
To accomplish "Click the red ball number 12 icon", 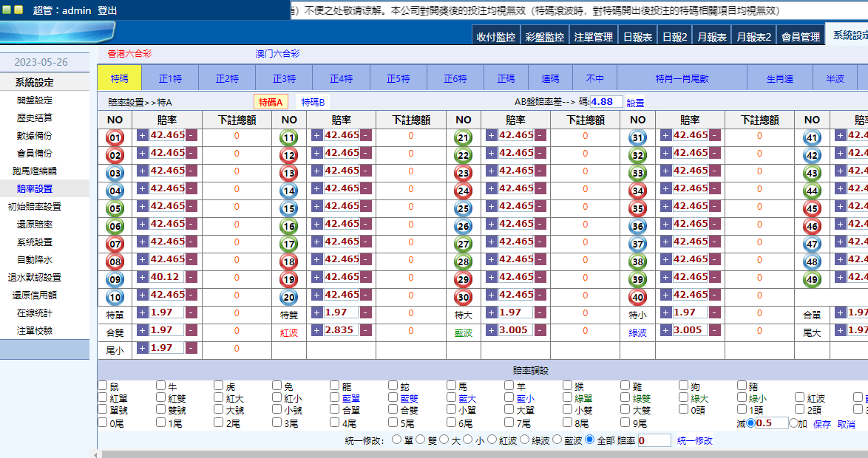I will pyautogui.click(x=289, y=155).
